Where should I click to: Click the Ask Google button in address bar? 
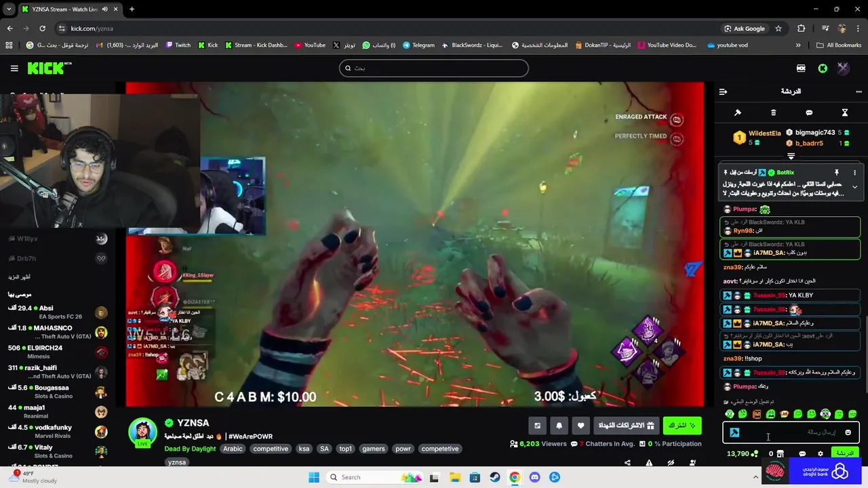pyautogui.click(x=744, y=28)
